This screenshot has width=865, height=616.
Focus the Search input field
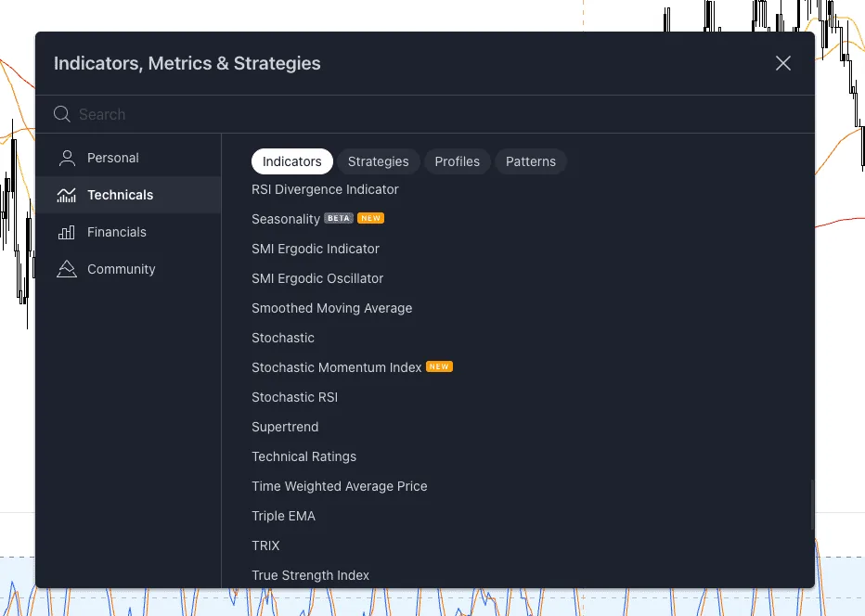click(425, 114)
